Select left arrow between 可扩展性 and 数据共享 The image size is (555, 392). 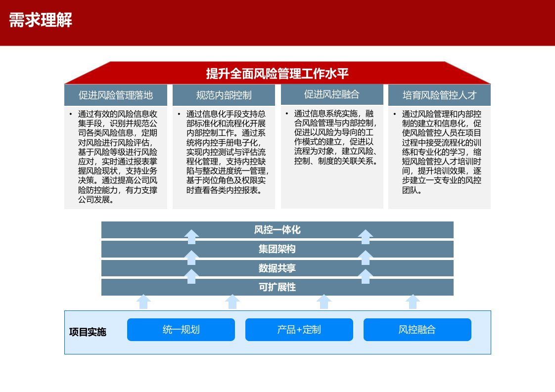pos(192,276)
